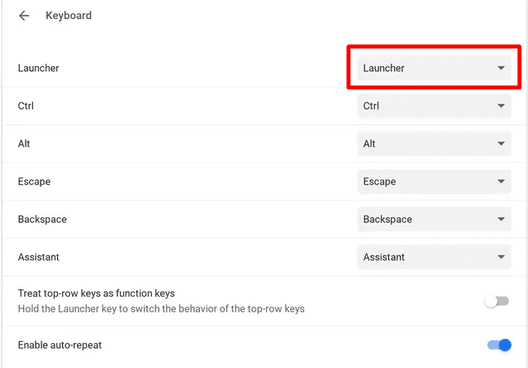Open the Backspace key mapping dropdown
Viewport: 528px width, 368px height.
[434, 220]
